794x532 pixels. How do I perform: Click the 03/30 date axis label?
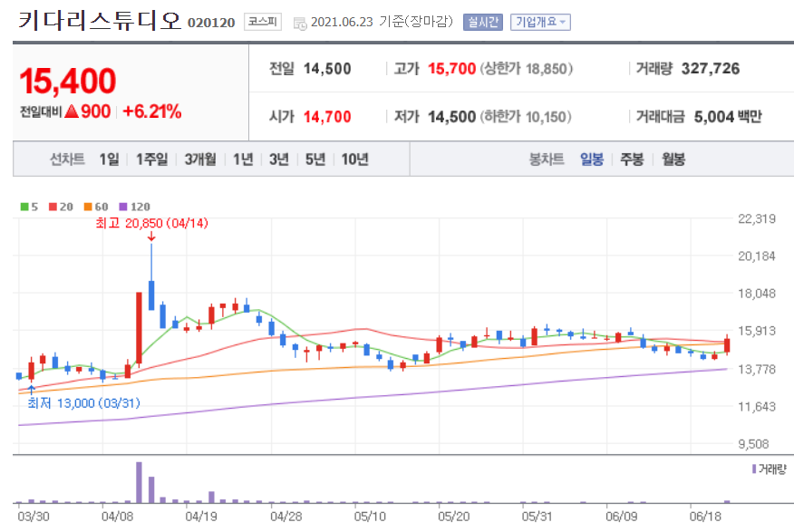pyautogui.click(x=34, y=517)
